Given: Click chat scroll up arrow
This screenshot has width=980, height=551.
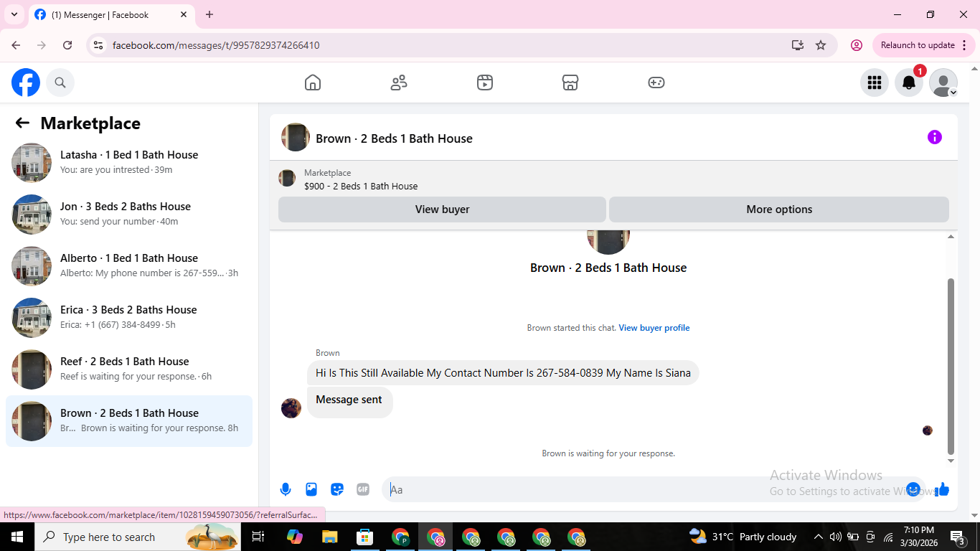Looking at the screenshot, I should (x=951, y=237).
